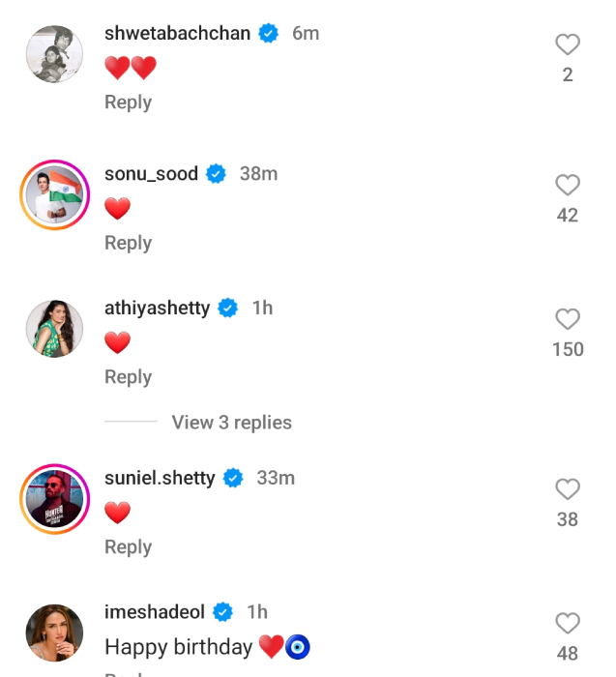
Task: Like imeshadeol's Happy birthday comment
Action: pos(568,624)
